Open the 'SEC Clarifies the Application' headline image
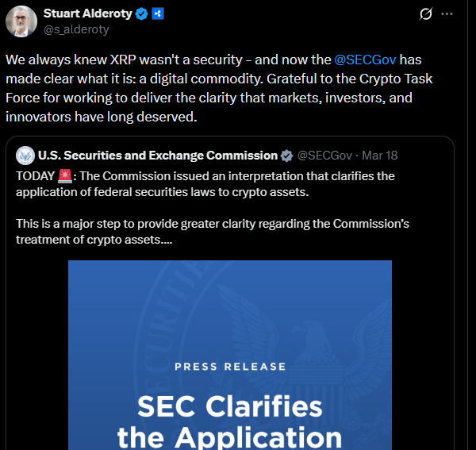The width and height of the screenshot is (476, 450). [229, 422]
